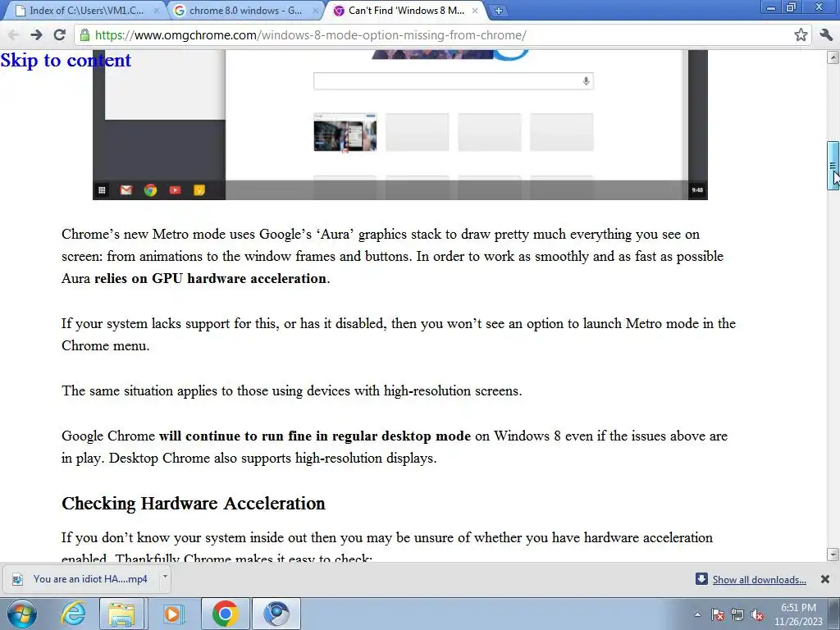Click the muted volume tray icon
The height and width of the screenshot is (630, 840).
click(757, 615)
